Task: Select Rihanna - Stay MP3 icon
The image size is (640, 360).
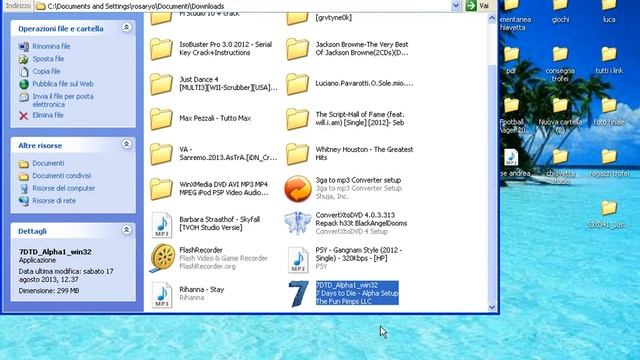Action: point(162,295)
